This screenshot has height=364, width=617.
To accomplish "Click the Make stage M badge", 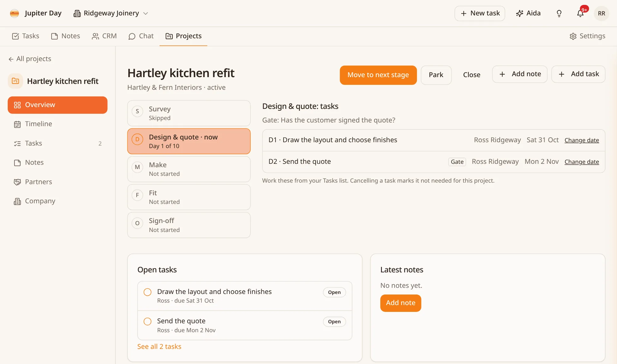I will tap(137, 167).
